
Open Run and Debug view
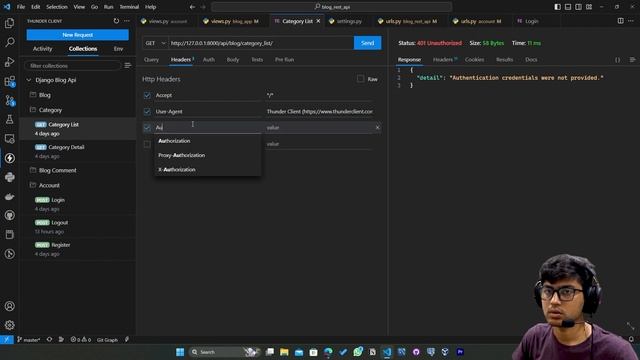(9, 62)
